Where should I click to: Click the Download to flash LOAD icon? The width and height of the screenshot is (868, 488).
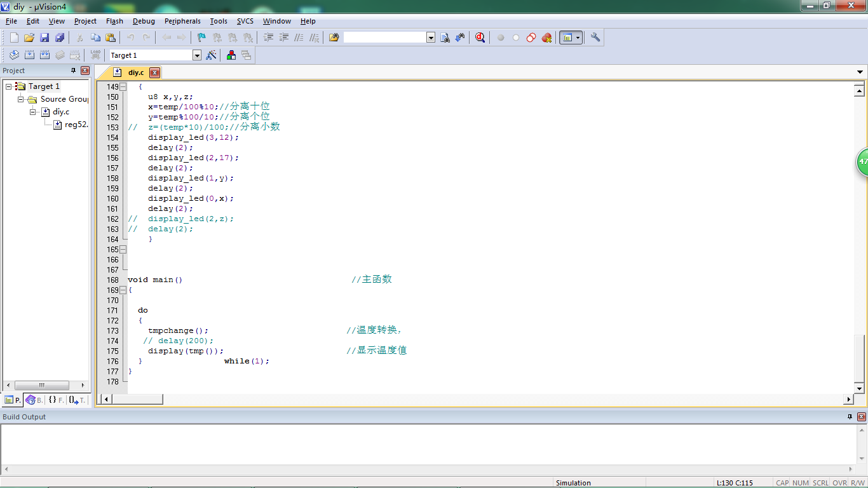point(95,55)
